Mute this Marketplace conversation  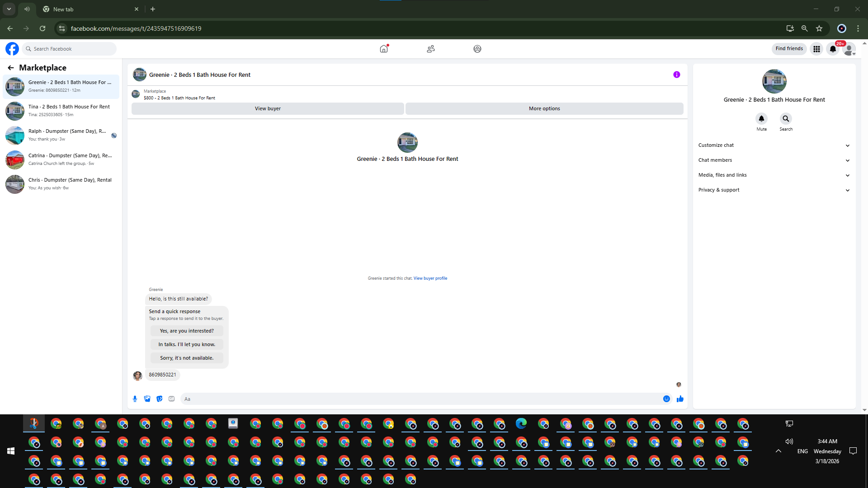[762, 119]
